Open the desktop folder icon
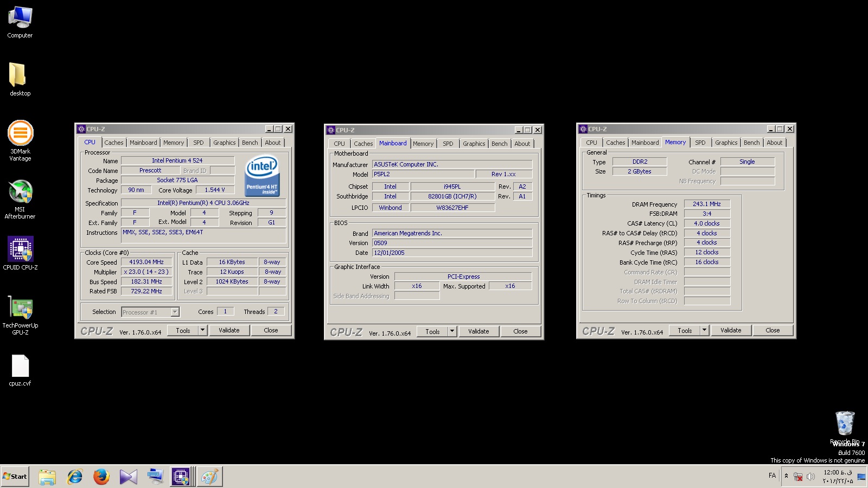This screenshot has height=488, width=868. point(20,79)
